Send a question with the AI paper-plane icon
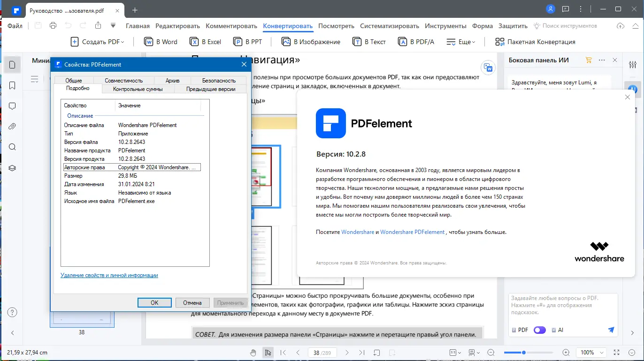The height and width of the screenshot is (361, 644). click(x=611, y=330)
